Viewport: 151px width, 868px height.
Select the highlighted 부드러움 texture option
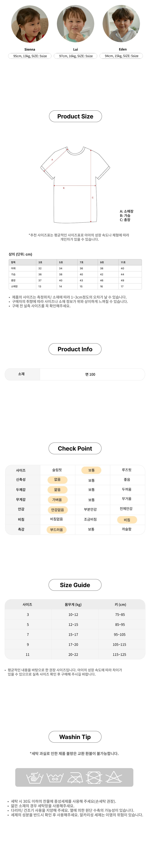[56, 530]
